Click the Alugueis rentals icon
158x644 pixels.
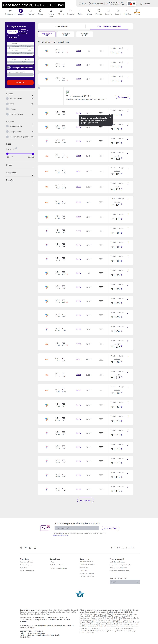point(61,11)
